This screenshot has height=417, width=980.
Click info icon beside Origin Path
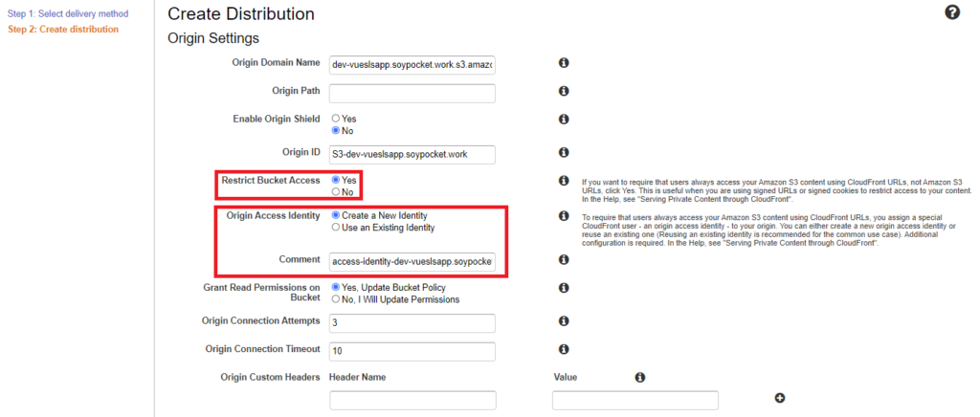tap(564, 91)
